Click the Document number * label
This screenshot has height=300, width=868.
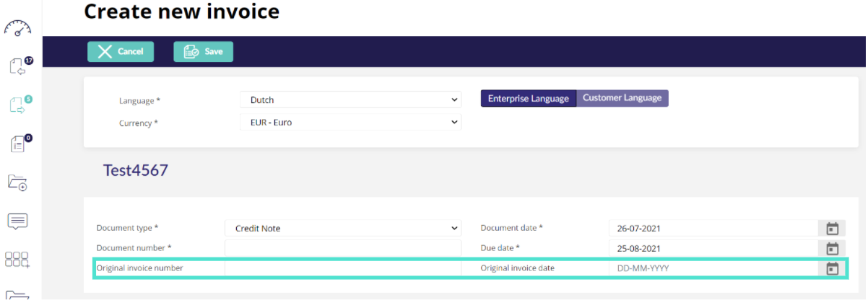(x=134, y=248)
